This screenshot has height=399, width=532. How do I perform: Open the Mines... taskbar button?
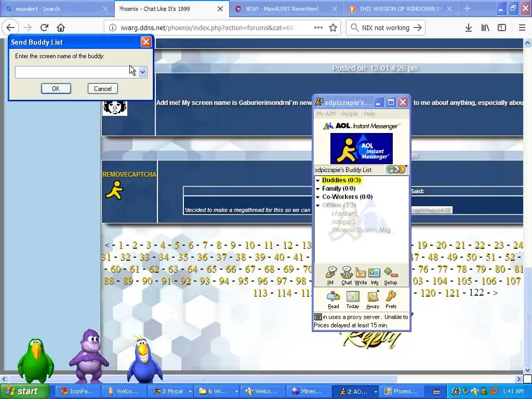(308, 391)
